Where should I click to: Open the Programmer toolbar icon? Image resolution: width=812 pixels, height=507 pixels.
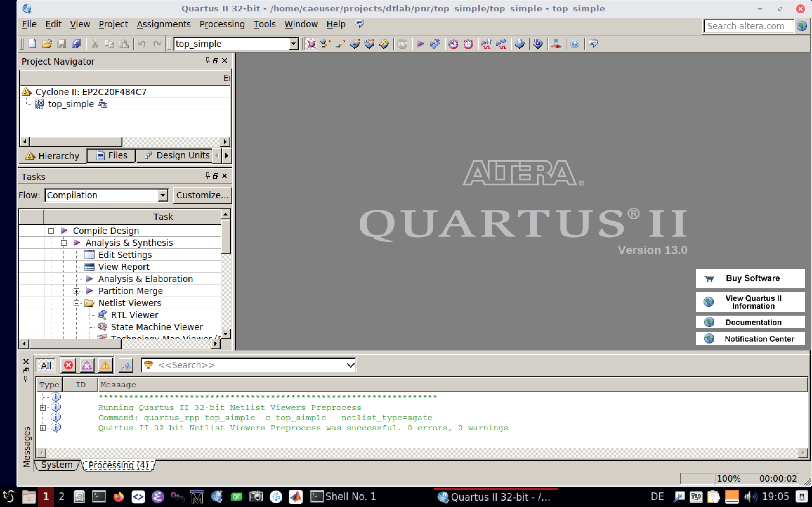pyautogui.click(x=538, y=44)
